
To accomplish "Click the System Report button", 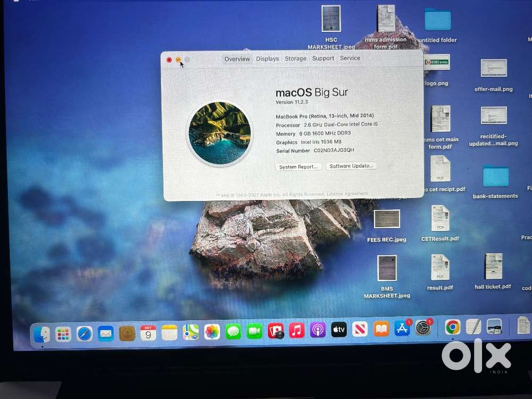I will [x=299, y=167].
